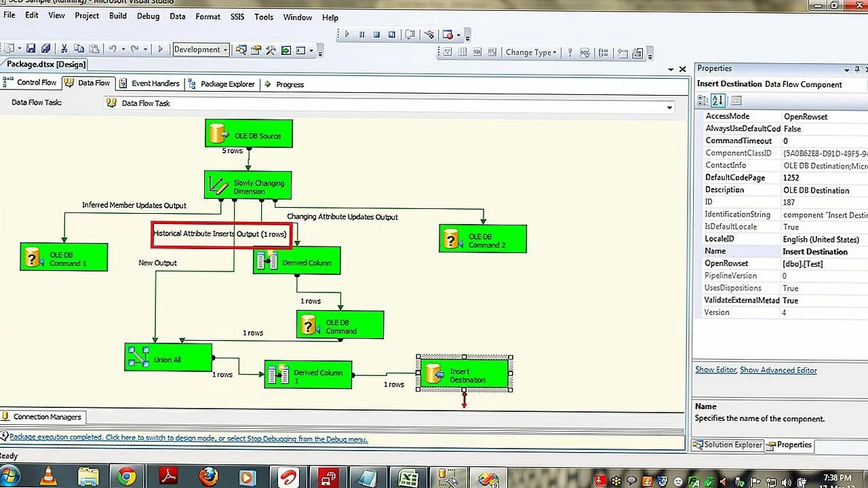The image size is (868, 488).
Task: Select the Derived Column transformation box
Action: [297, 261]
